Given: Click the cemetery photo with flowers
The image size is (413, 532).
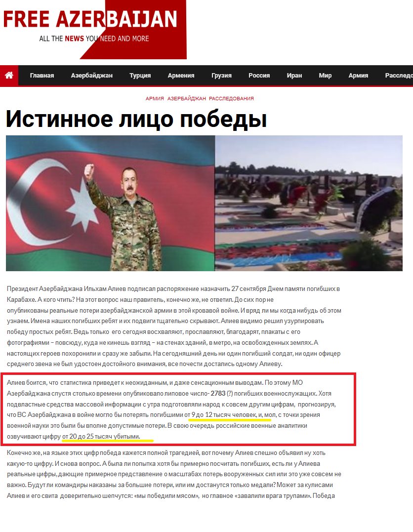Looking at the screenshot, I should pyautogui.click(x=308, y=203).
